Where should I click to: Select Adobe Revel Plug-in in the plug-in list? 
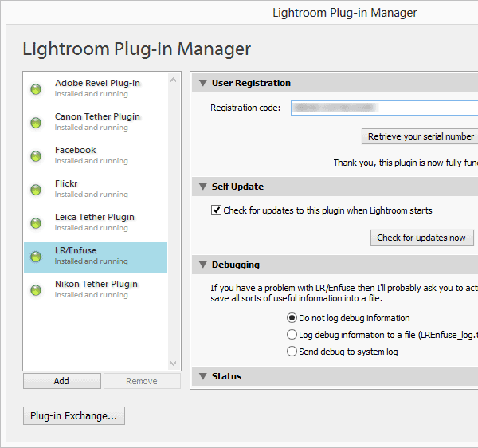pyautogui.click(x=96, y=88)
